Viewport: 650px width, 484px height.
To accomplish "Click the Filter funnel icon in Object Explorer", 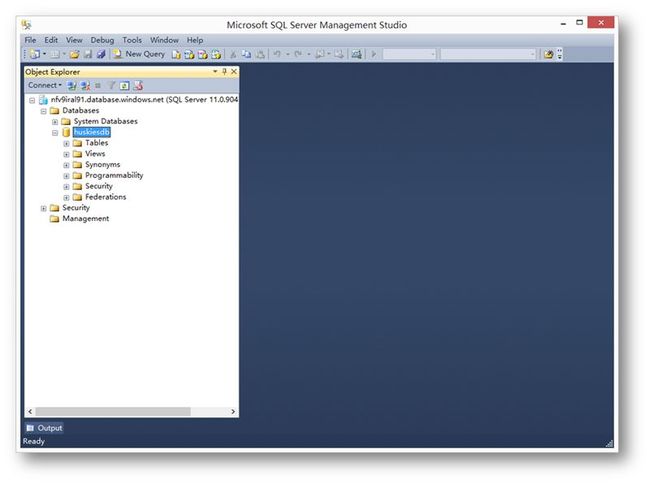I will click(112, 86).
